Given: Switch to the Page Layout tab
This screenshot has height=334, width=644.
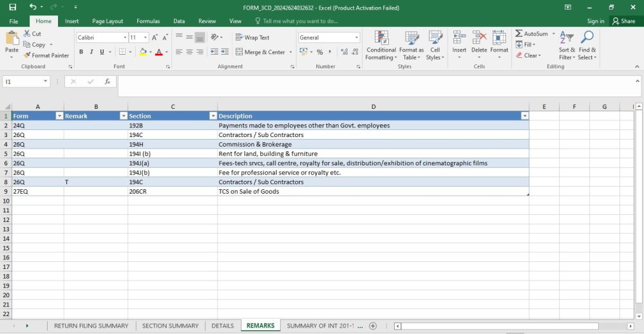Looking at the screenshot, I should click(108, 21).
